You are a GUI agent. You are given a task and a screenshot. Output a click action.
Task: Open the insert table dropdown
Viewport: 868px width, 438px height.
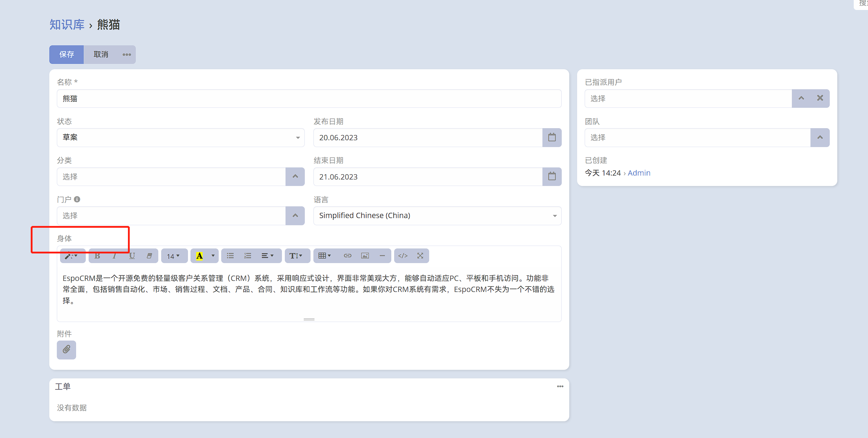coord(324,256)
